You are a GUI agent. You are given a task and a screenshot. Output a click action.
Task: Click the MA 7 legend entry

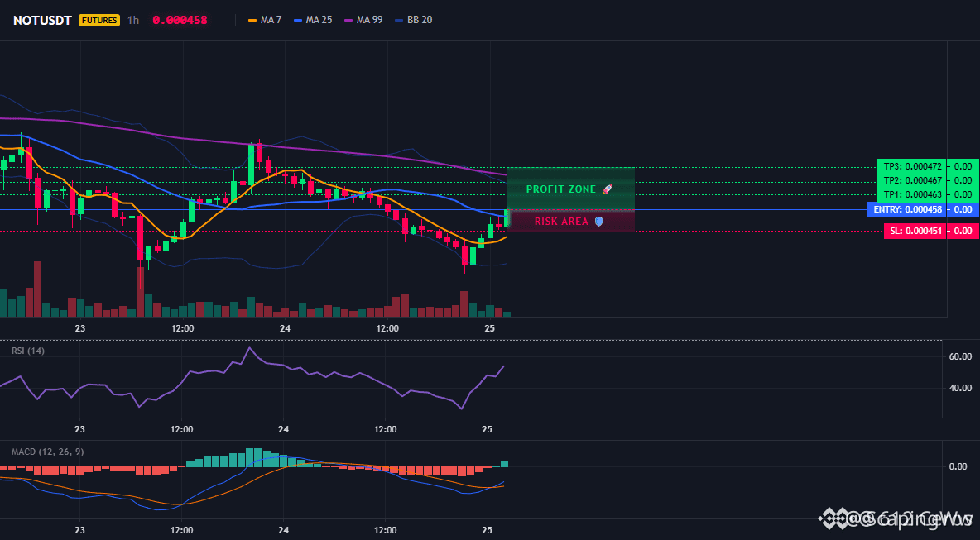(265, 20)
